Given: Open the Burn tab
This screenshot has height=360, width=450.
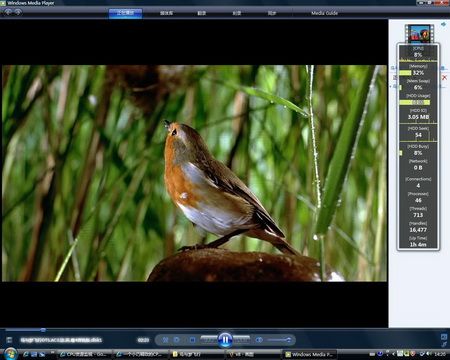Looking at the screenshot, I should pyautogui.click(x=237, y=13).
